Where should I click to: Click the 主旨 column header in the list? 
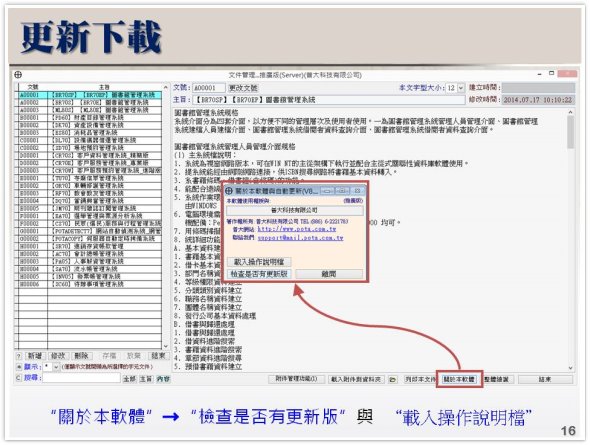pyautogui.click(x=105, y=87)
